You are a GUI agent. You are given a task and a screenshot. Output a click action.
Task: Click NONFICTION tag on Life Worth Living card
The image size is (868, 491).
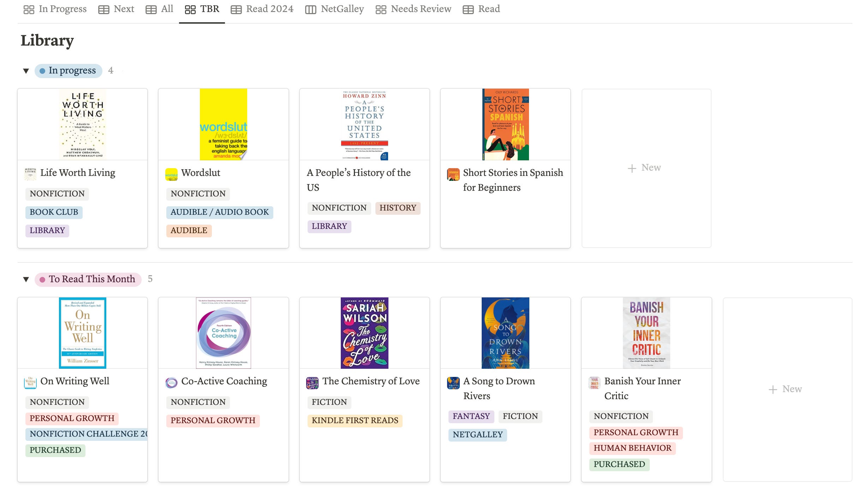click(57, 194)
